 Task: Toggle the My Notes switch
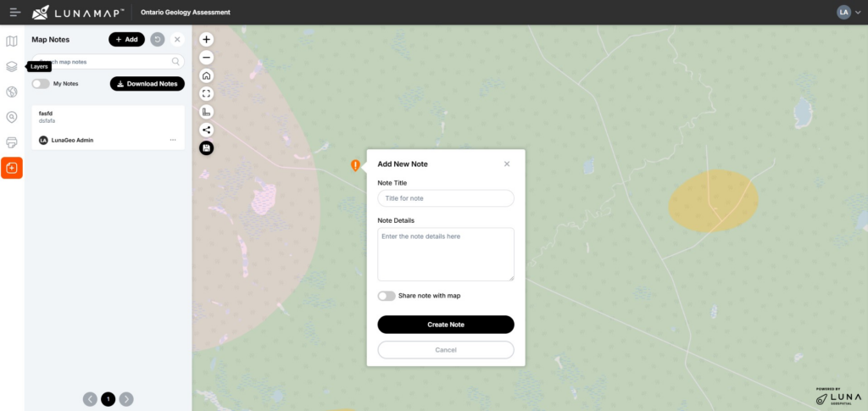[40, 84]
